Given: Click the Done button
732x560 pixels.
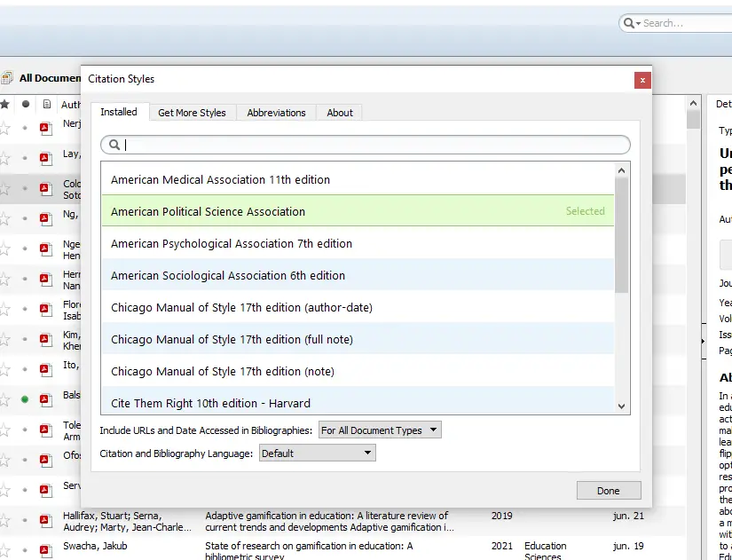Looking at the screenshot, I should [x=609, y=491].
